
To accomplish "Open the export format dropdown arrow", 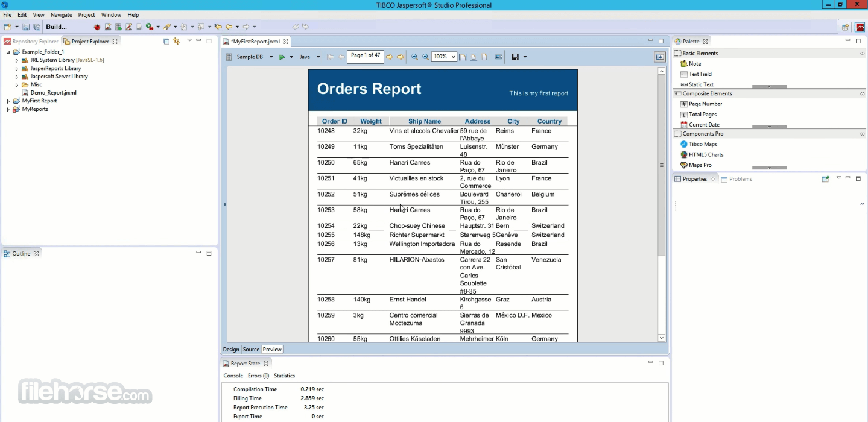I will tap(525, 57).
